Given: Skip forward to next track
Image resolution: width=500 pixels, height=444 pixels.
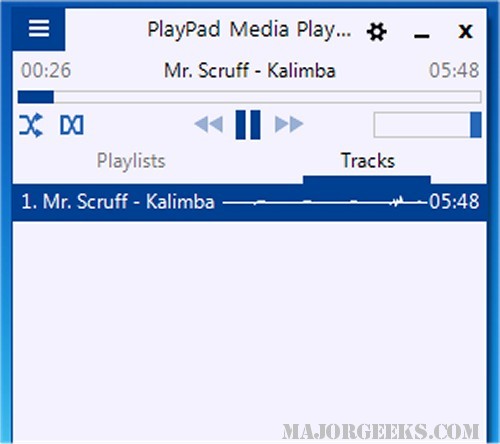Looking at the screenshot, I should pos(289,124).
